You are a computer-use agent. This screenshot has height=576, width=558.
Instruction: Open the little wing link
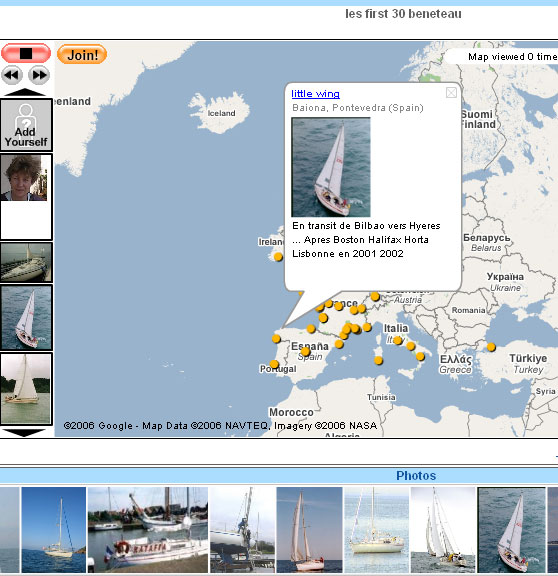click(x=315, y=94)
